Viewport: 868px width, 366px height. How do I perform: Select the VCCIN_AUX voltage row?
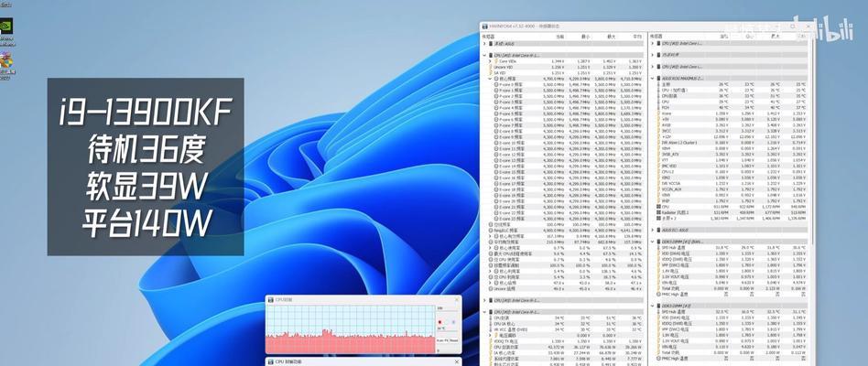pyautogui.click(x=732, y=189)
